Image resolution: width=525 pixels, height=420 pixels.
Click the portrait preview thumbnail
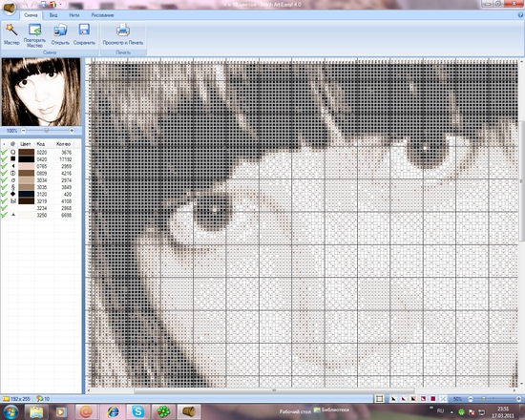41,92
